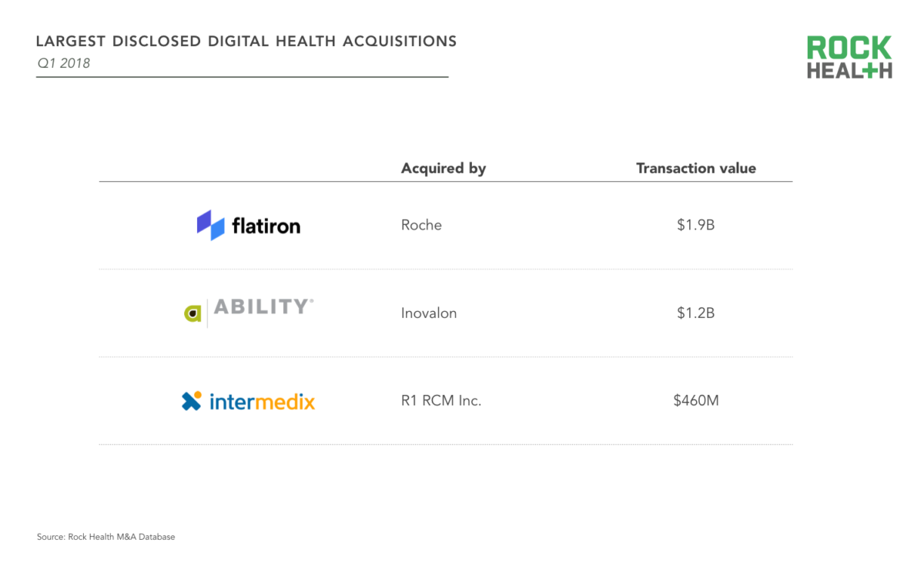Select the R1 RCM Inc. cell

(441, 400)
